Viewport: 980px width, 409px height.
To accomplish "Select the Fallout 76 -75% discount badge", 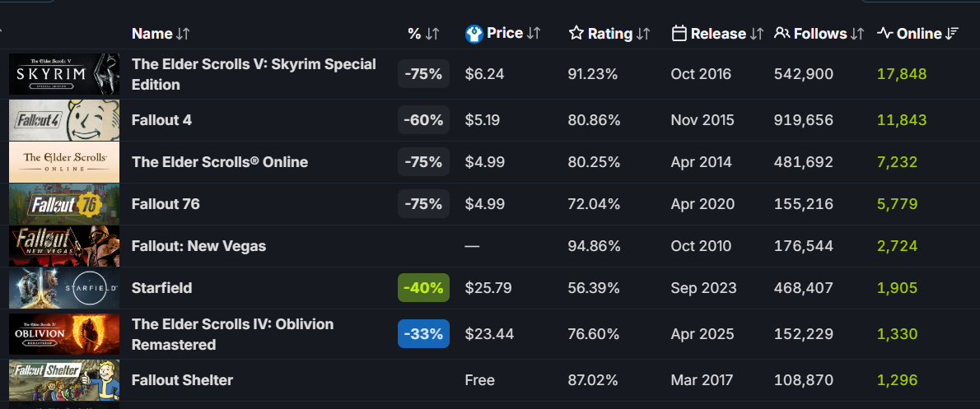I will point(423,204).
